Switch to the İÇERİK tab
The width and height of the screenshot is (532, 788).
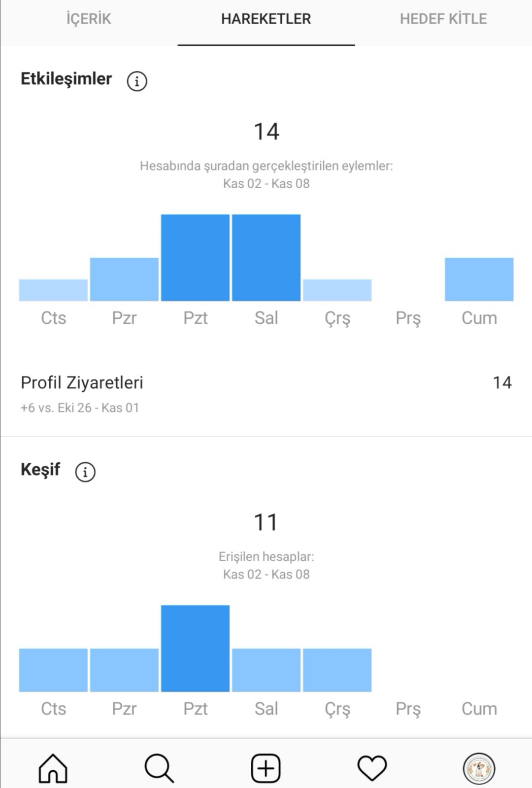tap(89, 19)
